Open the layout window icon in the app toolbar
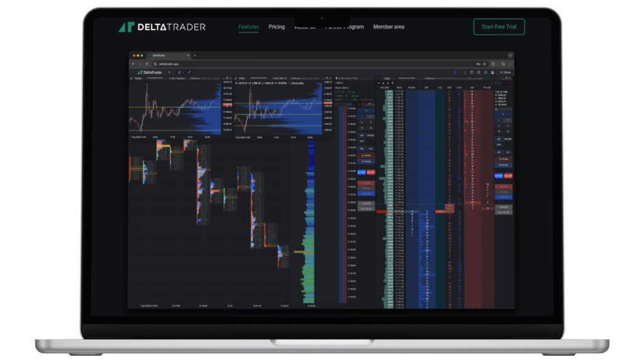 472,72
